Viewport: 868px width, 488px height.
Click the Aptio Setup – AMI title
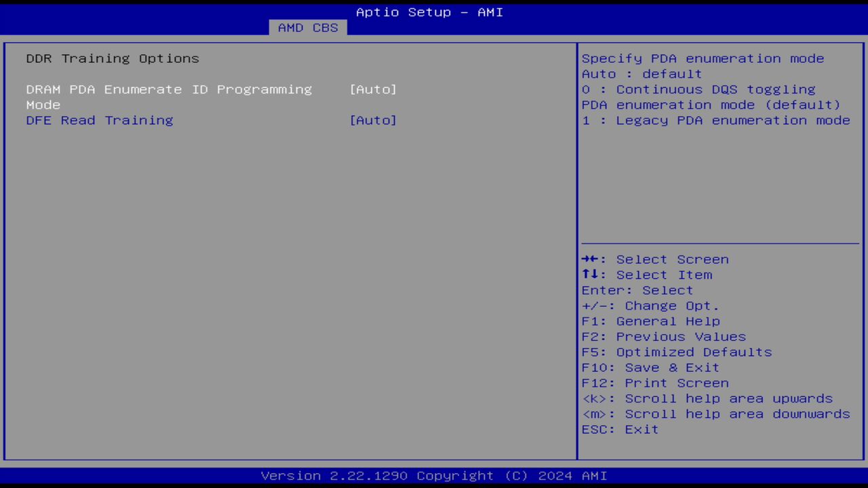[430, 12]
